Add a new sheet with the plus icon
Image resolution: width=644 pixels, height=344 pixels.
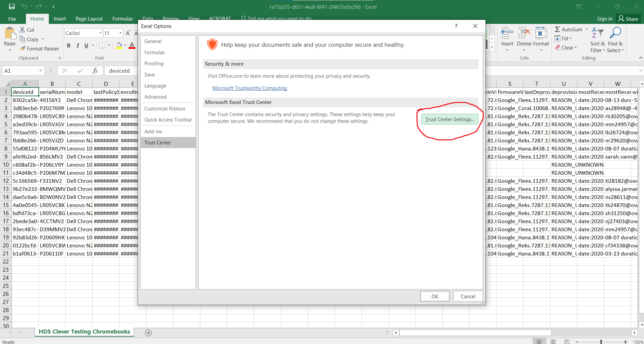[x=148, y=333]
